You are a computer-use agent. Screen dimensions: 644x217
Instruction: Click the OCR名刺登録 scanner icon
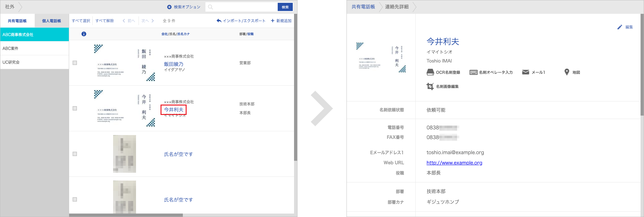430,72
